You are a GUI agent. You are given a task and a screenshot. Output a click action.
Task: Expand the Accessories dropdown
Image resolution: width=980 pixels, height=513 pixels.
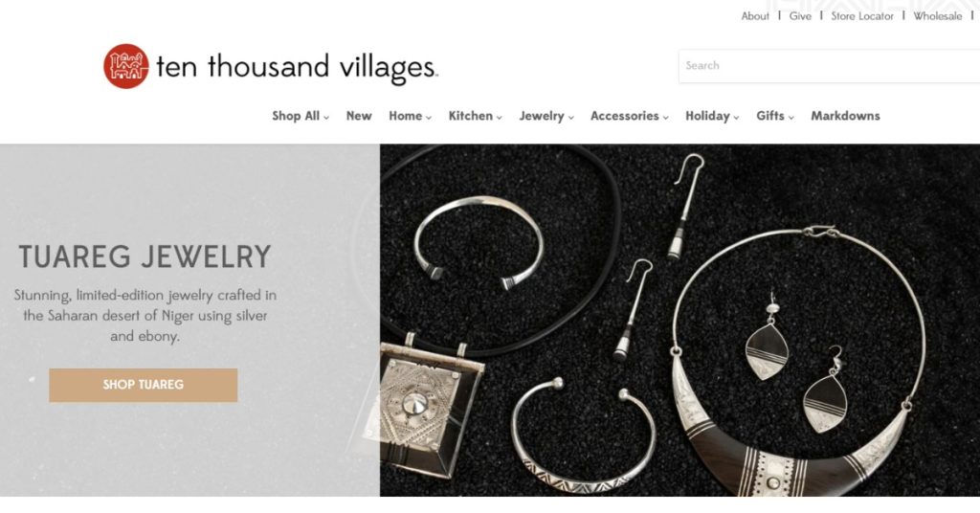pyautogui.click(x=630, y=116)
